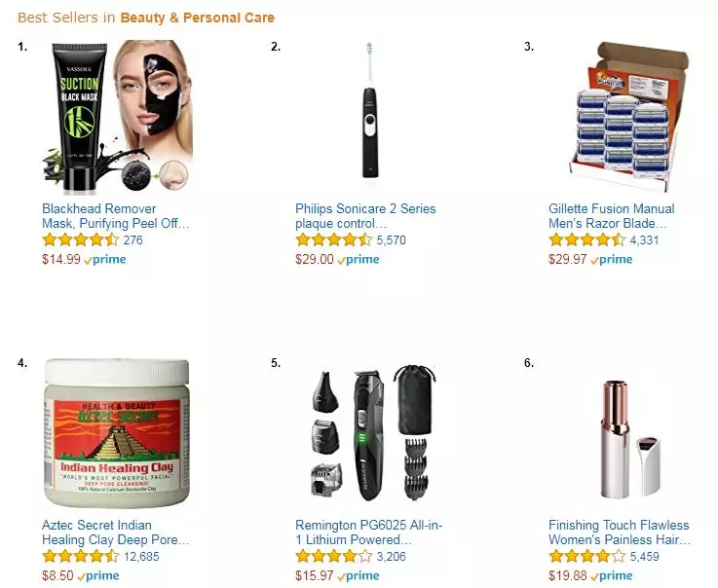Click the star rating of Remington trimmer
The image size is (718, 588).
pyautogui.click(x=334, y=556)
